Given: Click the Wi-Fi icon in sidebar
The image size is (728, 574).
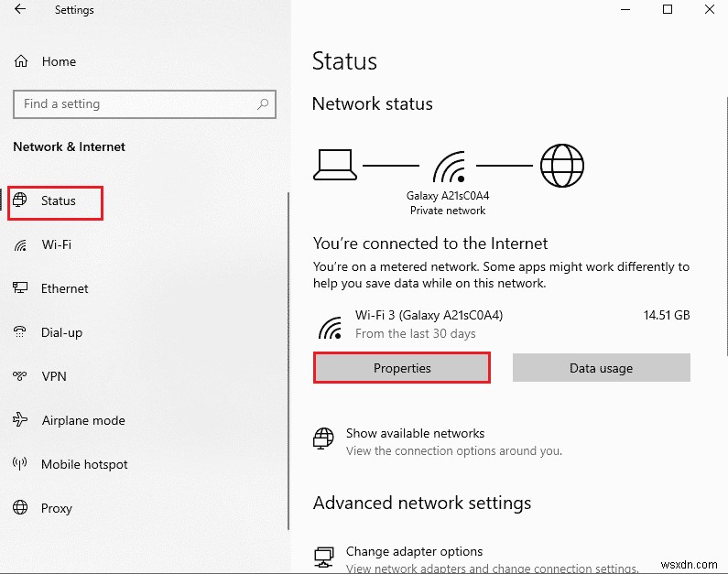Looking at the screenshot, I should tap(21, 244).
